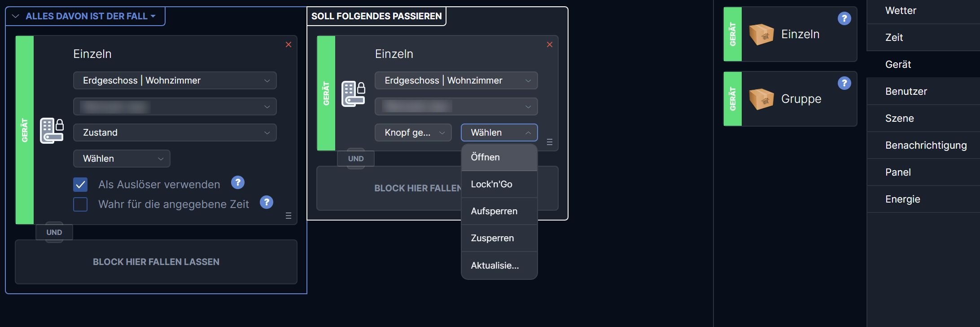
Task: Open the 'Erdgeschoss | Wohnzimmer' dropdown in the condition block
Action: tap(175, 80)
